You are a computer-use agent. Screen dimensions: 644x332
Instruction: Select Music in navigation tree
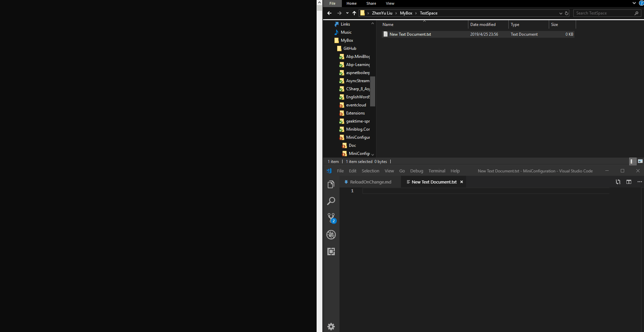pyautogui.click(x=346, y=32)
